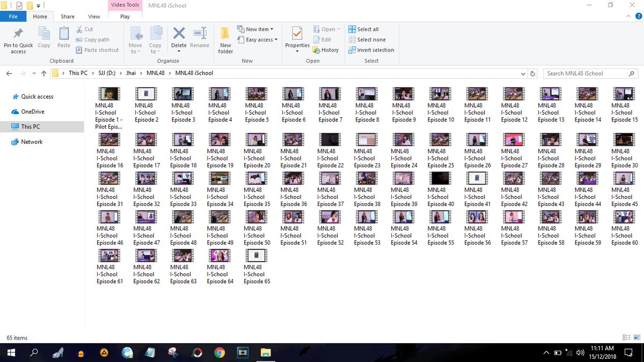Minimize the ribbon with chevron
Screen dimensions: 644x362
(x=627, y=17)
